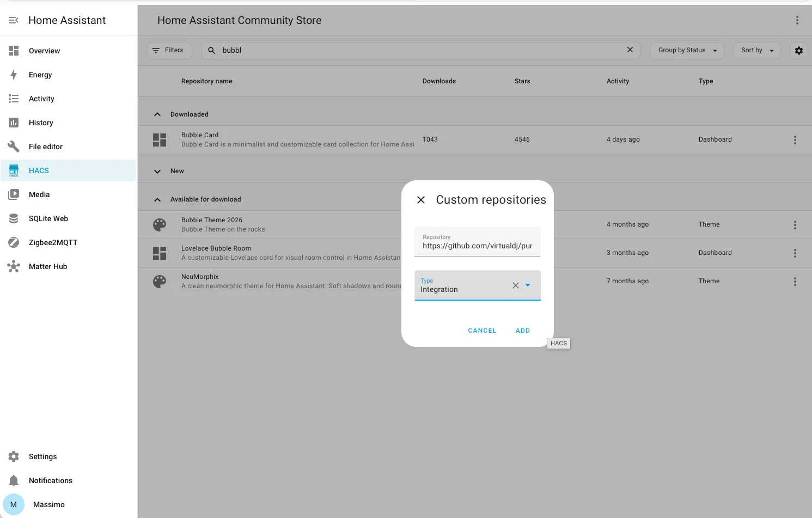Open File editor from the sidebar

[68, 147]
